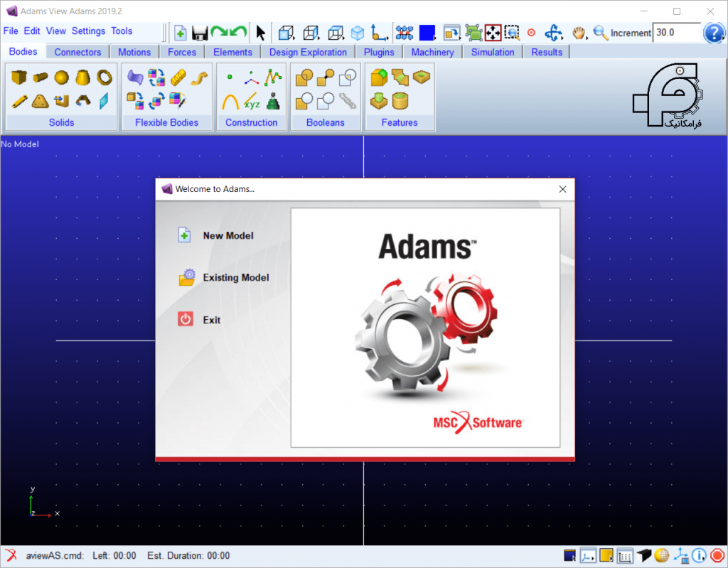Image resolution: width=728 pixels, height=568 pixels.
Task: Click the Fit View four-arrows icon
Action: 493,33
